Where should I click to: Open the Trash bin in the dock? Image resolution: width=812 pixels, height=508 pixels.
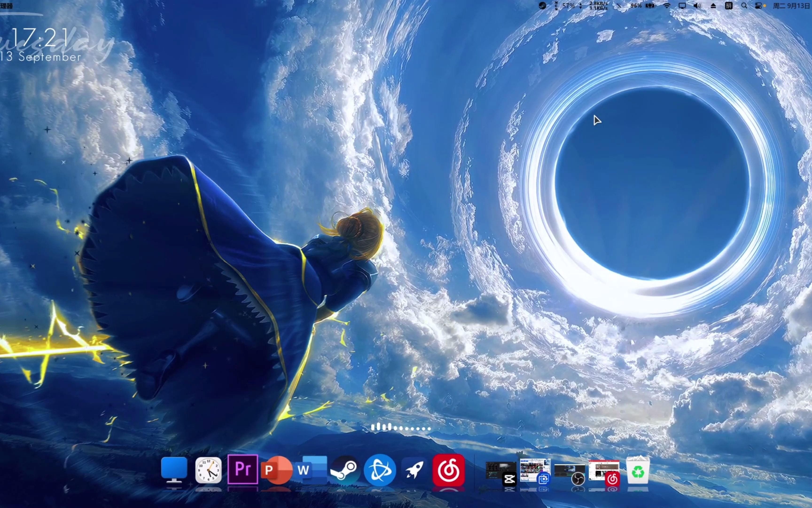(638, 470)
